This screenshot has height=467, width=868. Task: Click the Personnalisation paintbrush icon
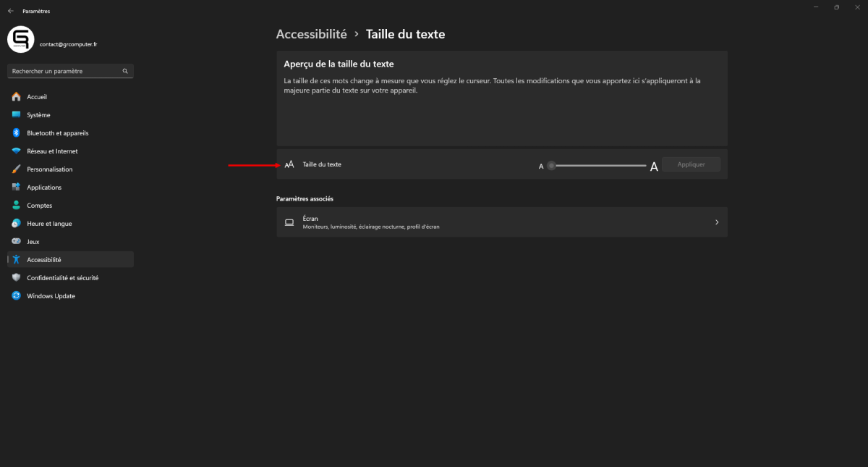tap(16, 169)
